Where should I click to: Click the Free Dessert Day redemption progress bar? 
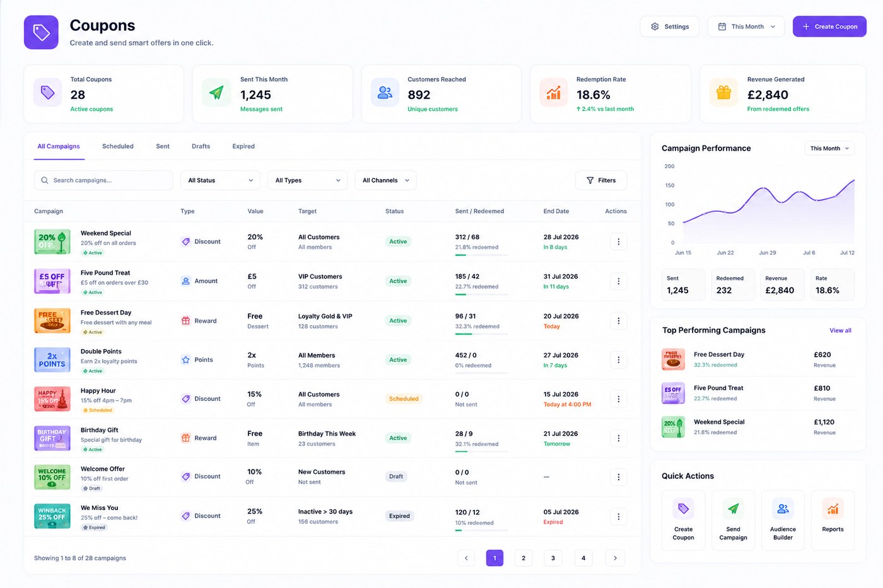pos(481,334)
